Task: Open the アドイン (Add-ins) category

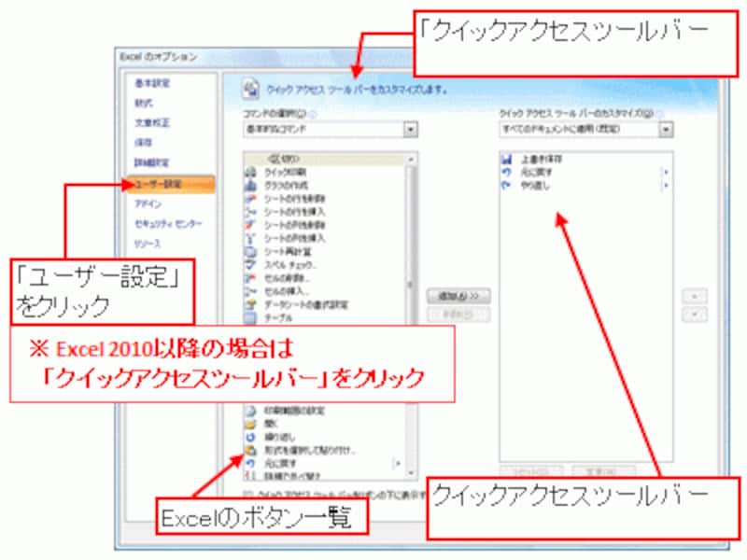Action: coord(148,203)
